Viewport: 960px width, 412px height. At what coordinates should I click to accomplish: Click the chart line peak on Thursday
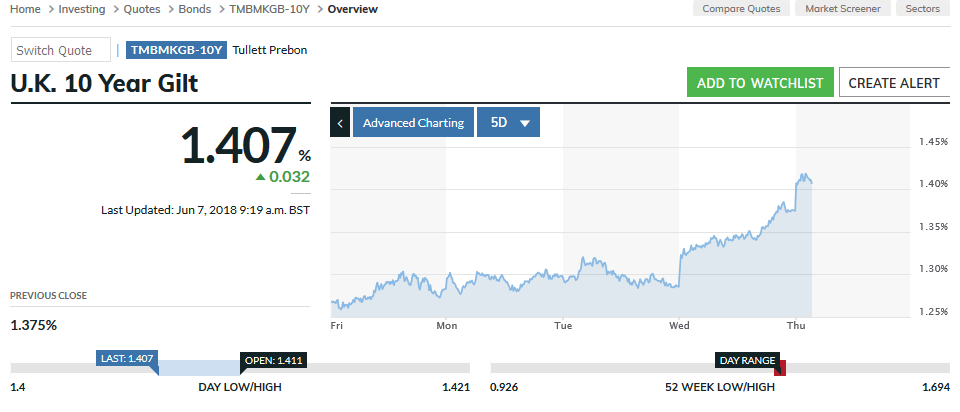tap(803, 176)
